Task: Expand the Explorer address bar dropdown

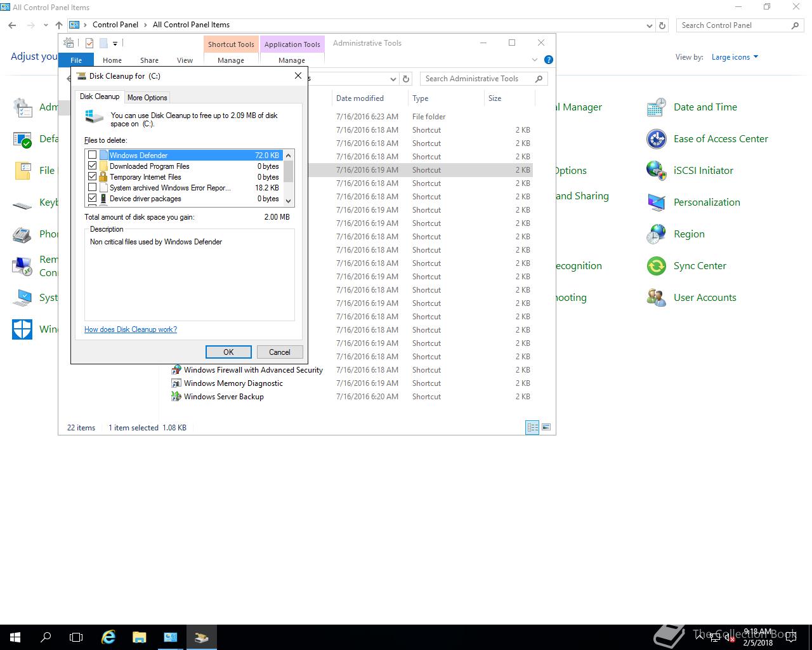Action: [x=393, y=79]
